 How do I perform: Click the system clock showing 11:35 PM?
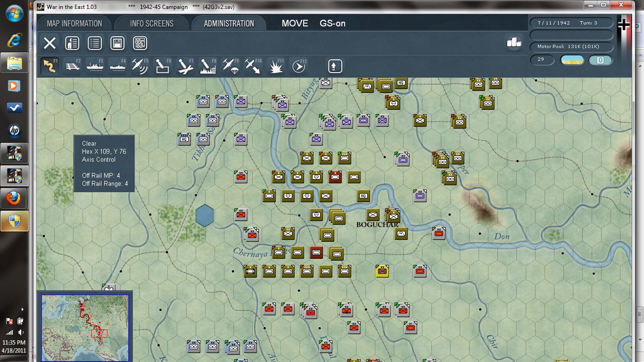click(14, 343)
